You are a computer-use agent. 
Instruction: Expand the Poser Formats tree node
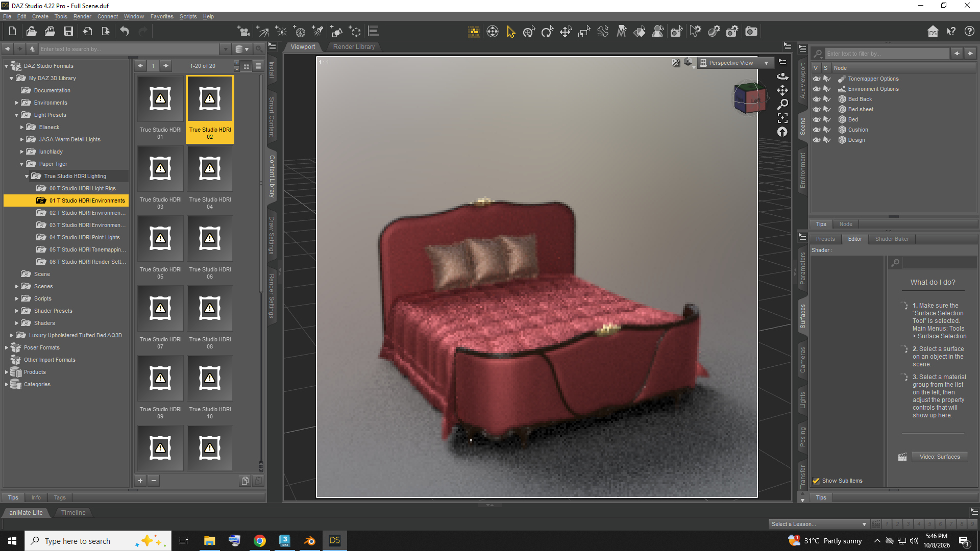[7, 347]
